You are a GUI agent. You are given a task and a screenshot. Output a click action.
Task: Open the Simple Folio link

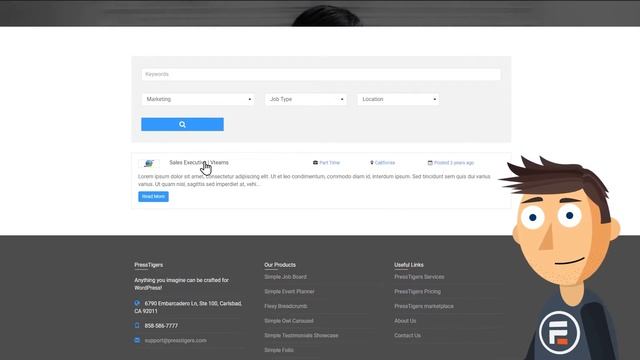[x=279, y=350]
